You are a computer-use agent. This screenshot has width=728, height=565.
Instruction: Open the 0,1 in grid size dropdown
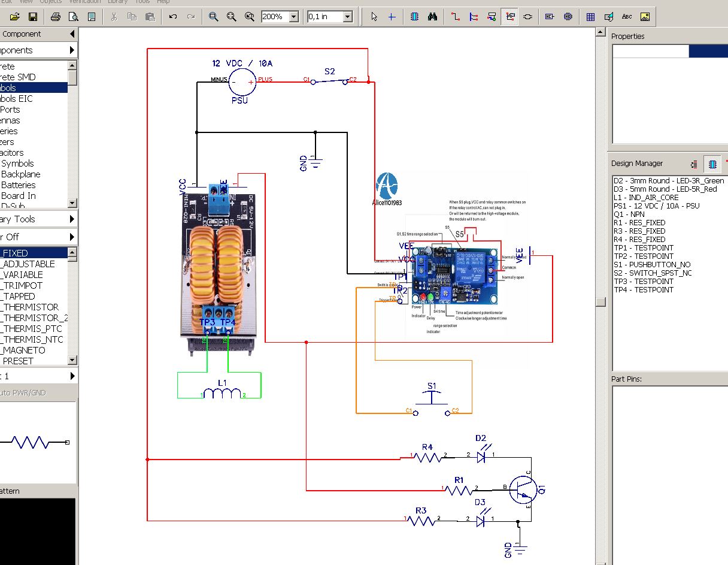[348, 17]
